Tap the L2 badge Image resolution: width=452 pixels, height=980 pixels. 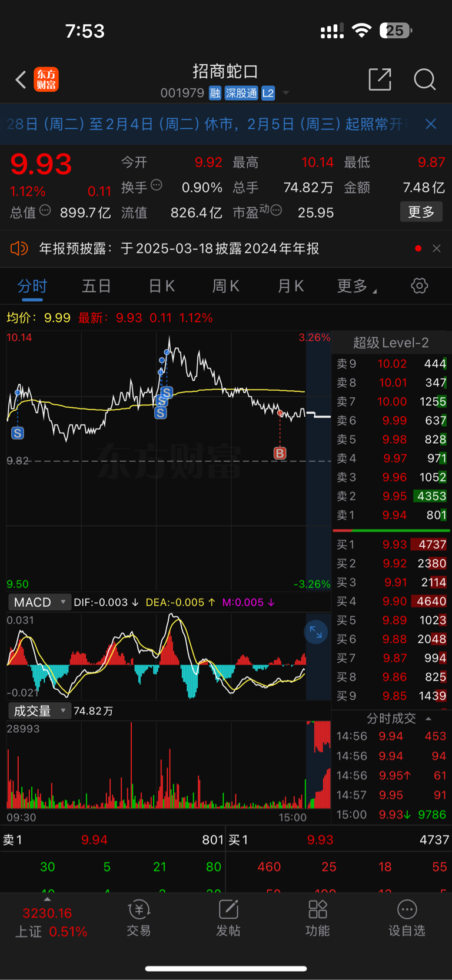pyautogui.click(x=268, y=93)
